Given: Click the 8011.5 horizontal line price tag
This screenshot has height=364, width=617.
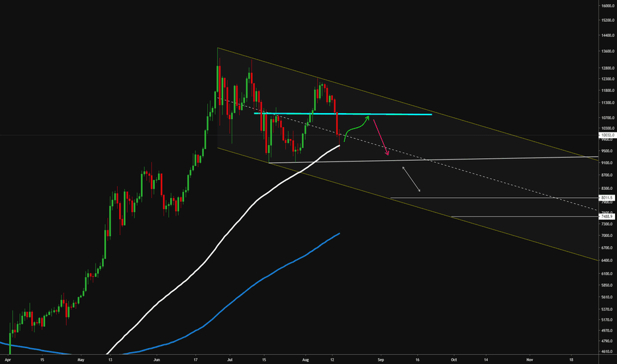Looking at the screenshot, I should point(607,197).
